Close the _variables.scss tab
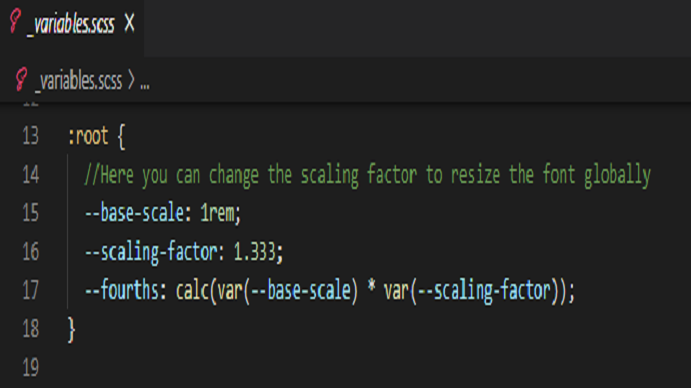Viewport: 691px width, 388px height. pyautogui.click(x=129, y=22)
